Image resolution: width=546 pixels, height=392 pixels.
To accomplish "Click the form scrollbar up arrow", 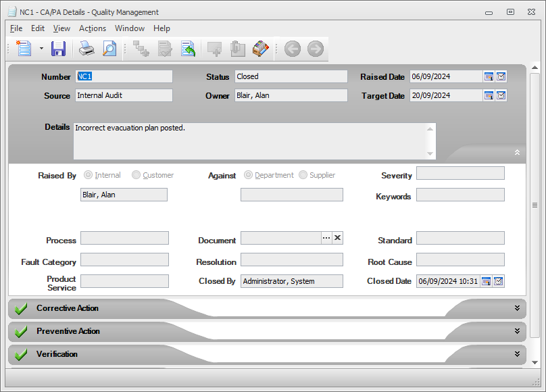I will point(535,67).
